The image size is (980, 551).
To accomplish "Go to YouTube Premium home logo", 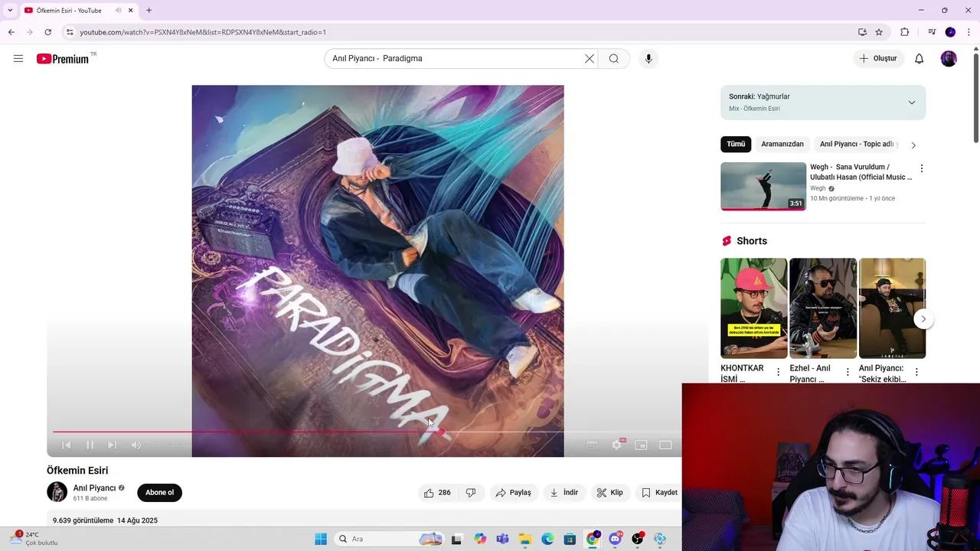I will coord(63,59).
